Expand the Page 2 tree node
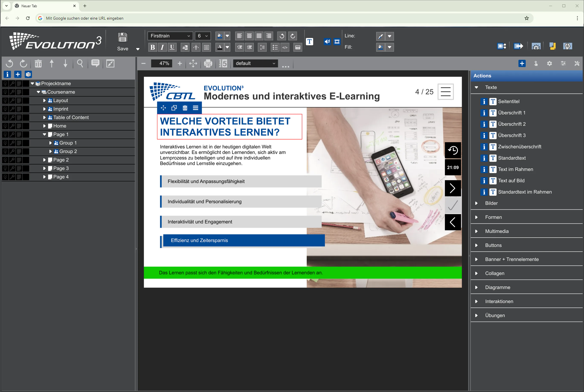Viewport: 584px width, 392px height. pos(44,160)
